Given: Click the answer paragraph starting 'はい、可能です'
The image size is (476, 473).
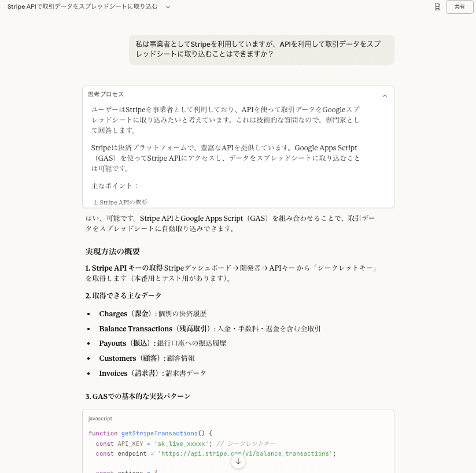Looking at the screenshot, I should 230,223.
